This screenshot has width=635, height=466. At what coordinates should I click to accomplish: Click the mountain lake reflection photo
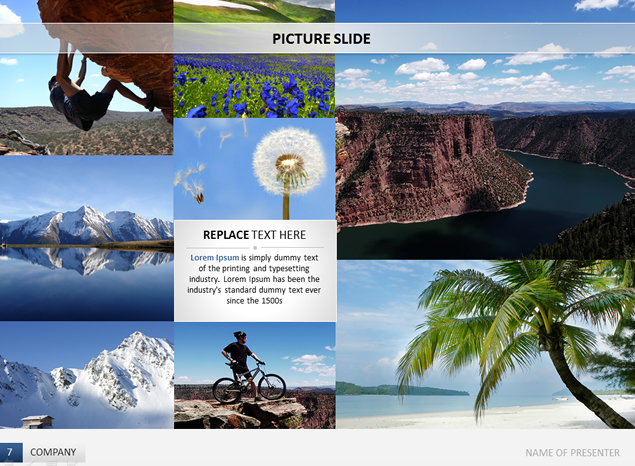point(87,238)
